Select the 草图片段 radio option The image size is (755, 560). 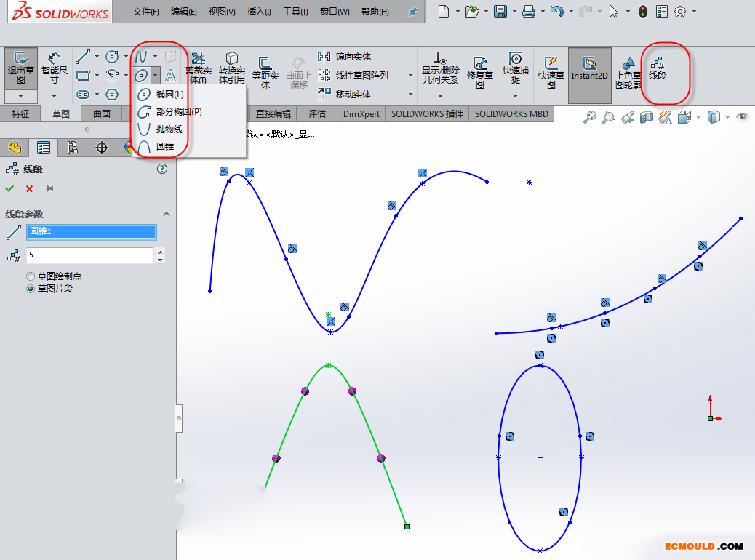31,289
